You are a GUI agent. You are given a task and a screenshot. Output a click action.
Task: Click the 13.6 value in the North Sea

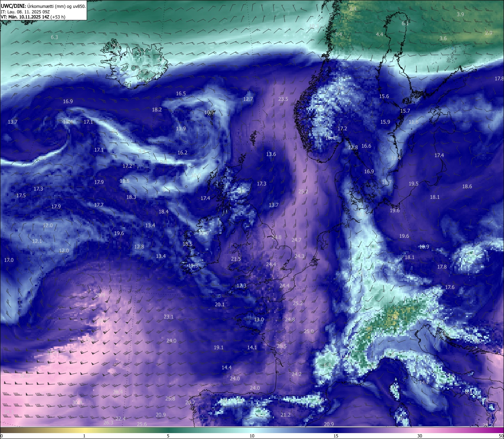pyautogui.click(x=271, y=154)
